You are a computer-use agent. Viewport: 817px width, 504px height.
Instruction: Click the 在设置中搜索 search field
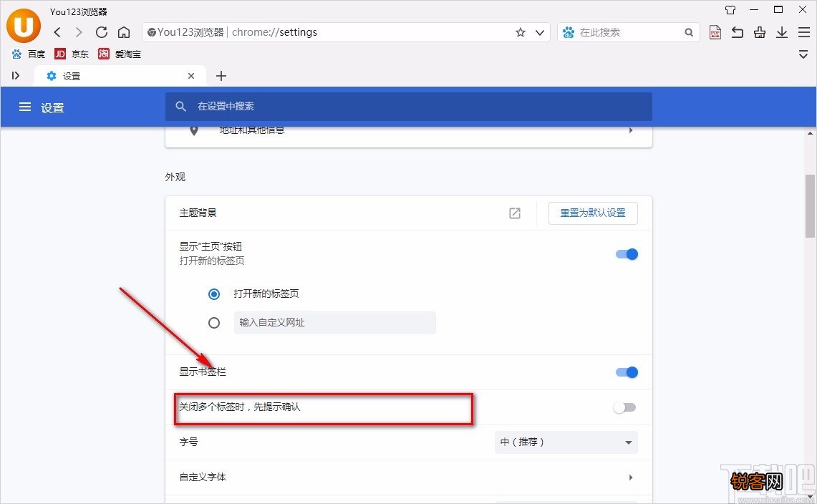(x=408, y=106)
